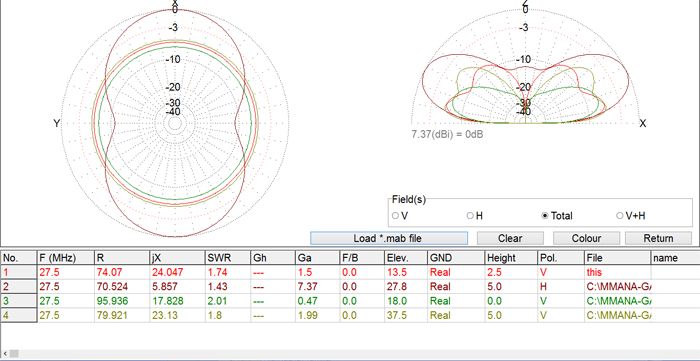Click the GND column header
Screen dimensions: 700x361
[456, 257]
